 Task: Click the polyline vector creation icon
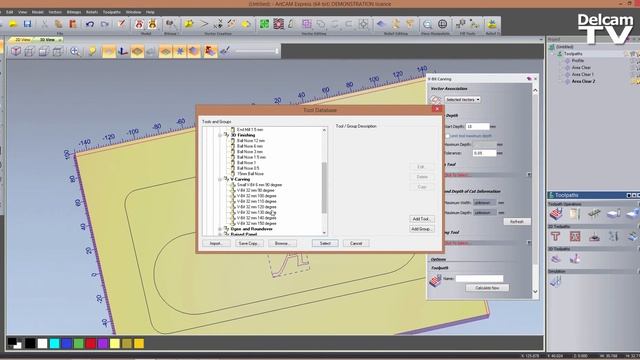tap(203, 24)
